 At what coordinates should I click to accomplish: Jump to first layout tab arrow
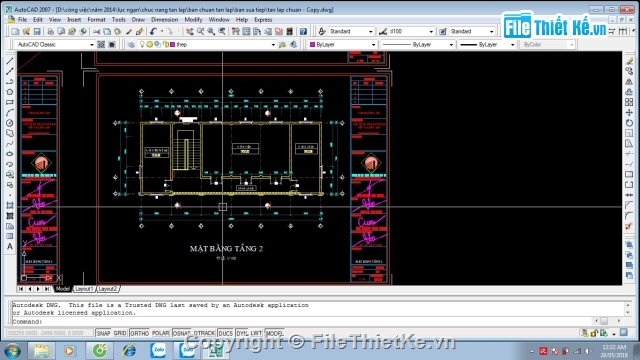coord(21,289)
